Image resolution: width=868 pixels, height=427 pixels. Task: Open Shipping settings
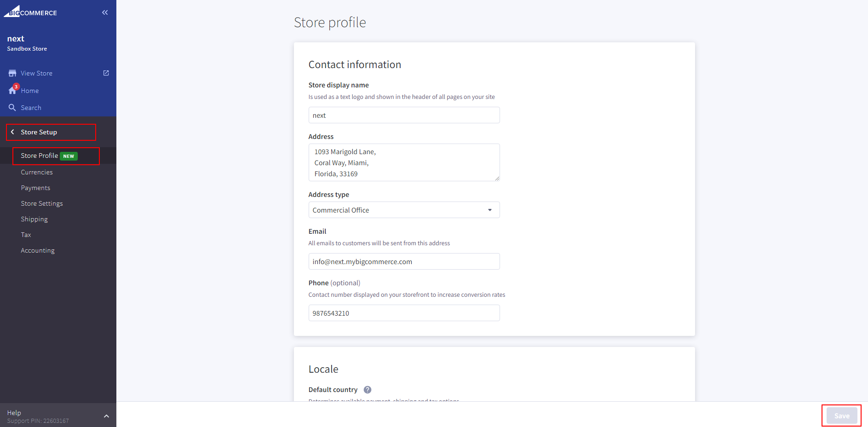tap(34, 219)
